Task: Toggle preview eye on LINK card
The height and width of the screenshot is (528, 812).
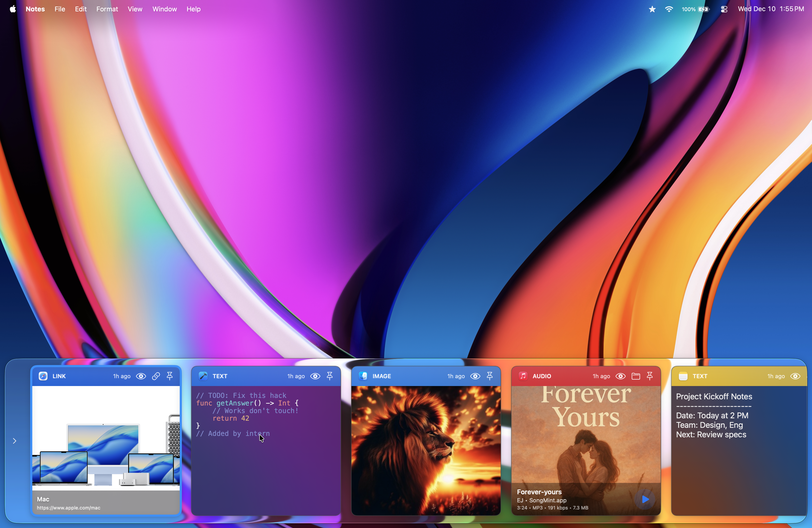Action: [141, 376]
